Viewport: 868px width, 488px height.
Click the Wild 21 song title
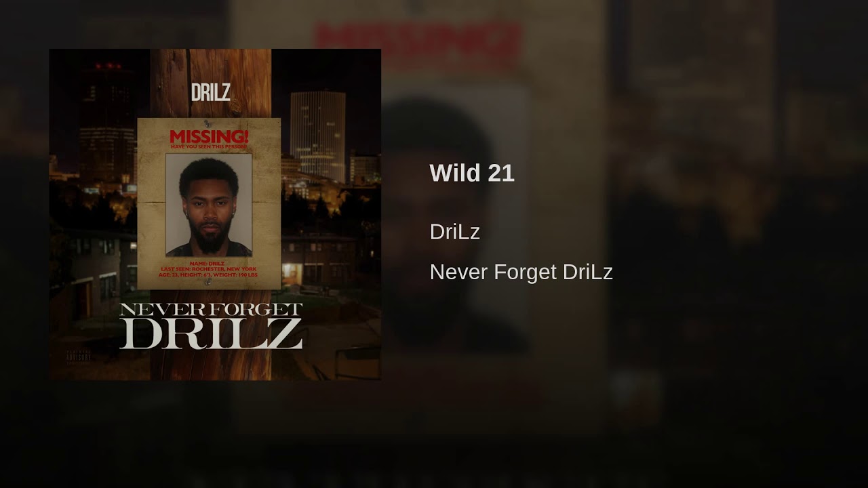[x=472, y=174]
